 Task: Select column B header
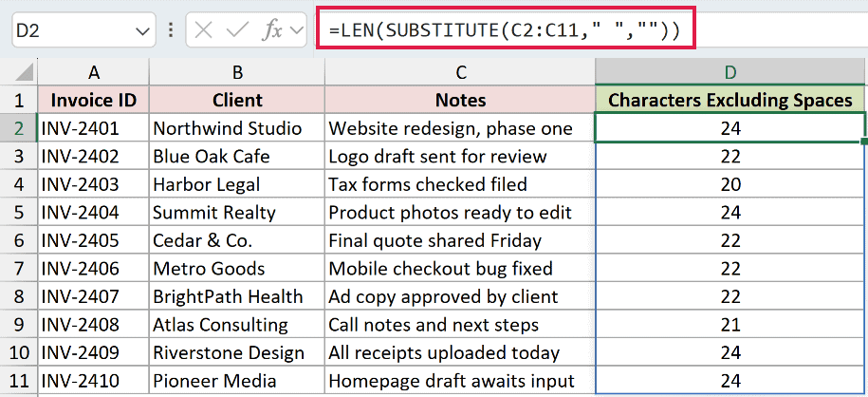pos(237,72)
